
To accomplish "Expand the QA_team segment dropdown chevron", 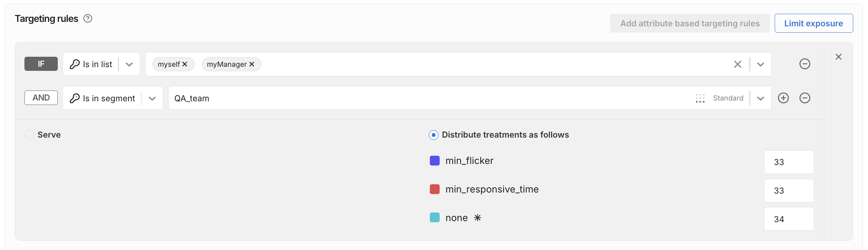I will pos(761,98).
